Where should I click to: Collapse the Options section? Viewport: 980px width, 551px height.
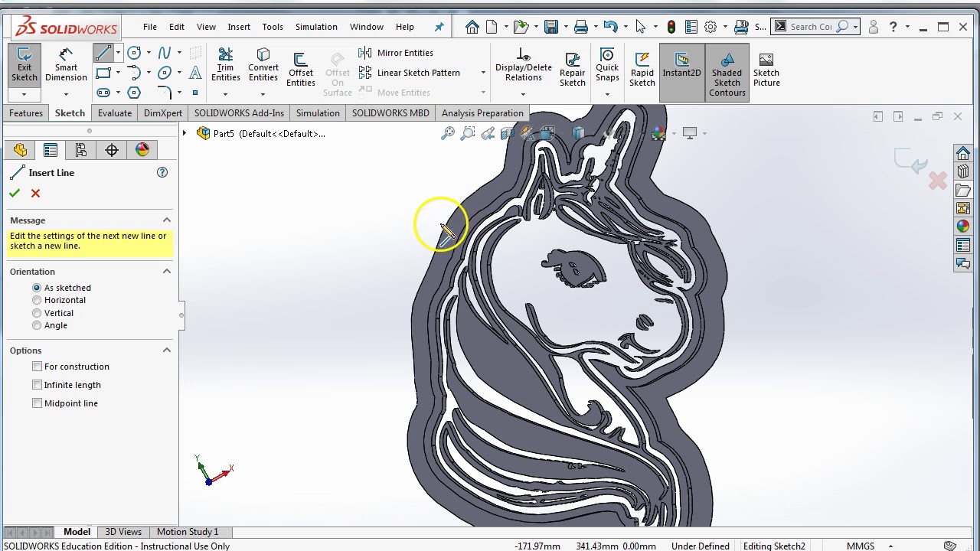[x=166, y=350]
